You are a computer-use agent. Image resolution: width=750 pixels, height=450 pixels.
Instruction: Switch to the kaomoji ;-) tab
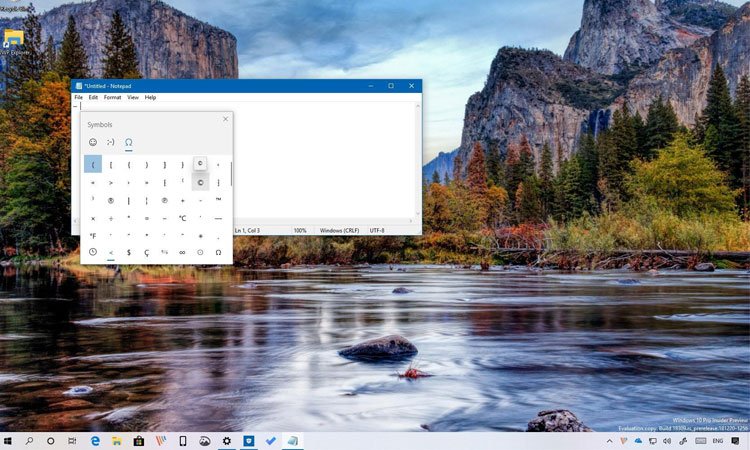111,142
